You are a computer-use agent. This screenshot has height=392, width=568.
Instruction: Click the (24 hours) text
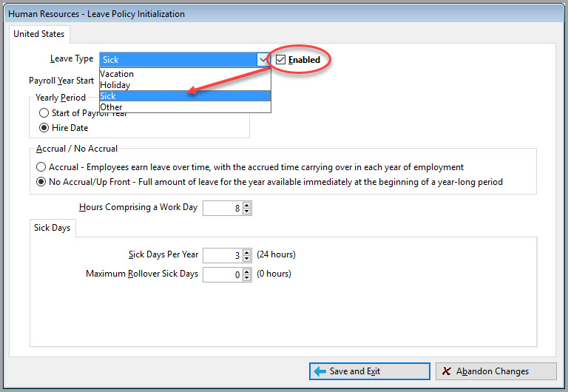pos(276,254)
